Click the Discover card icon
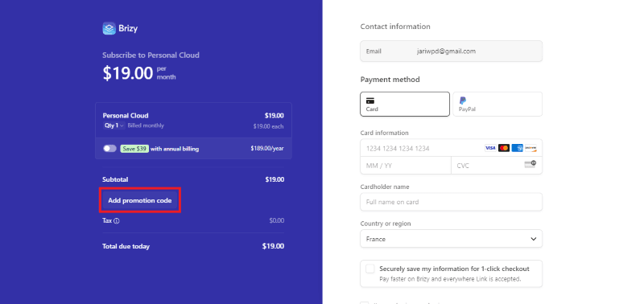644x304 pixels. coord(530,148)
